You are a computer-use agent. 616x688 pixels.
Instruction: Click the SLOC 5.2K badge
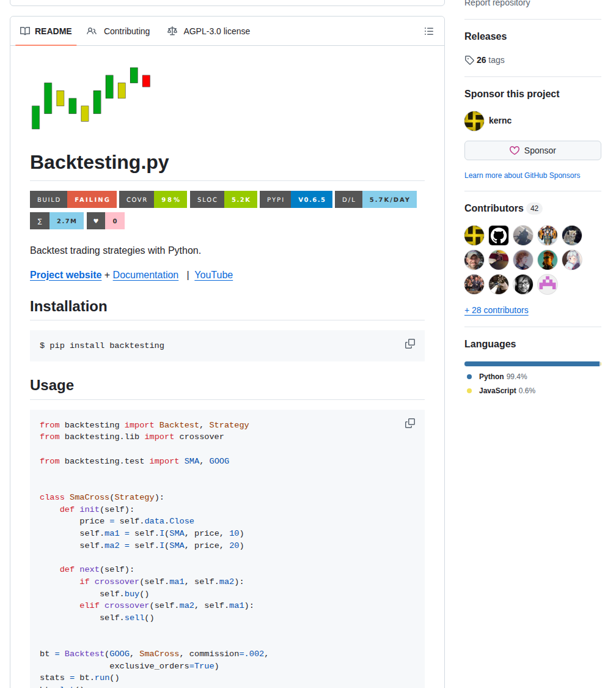(x=224, y=199)
